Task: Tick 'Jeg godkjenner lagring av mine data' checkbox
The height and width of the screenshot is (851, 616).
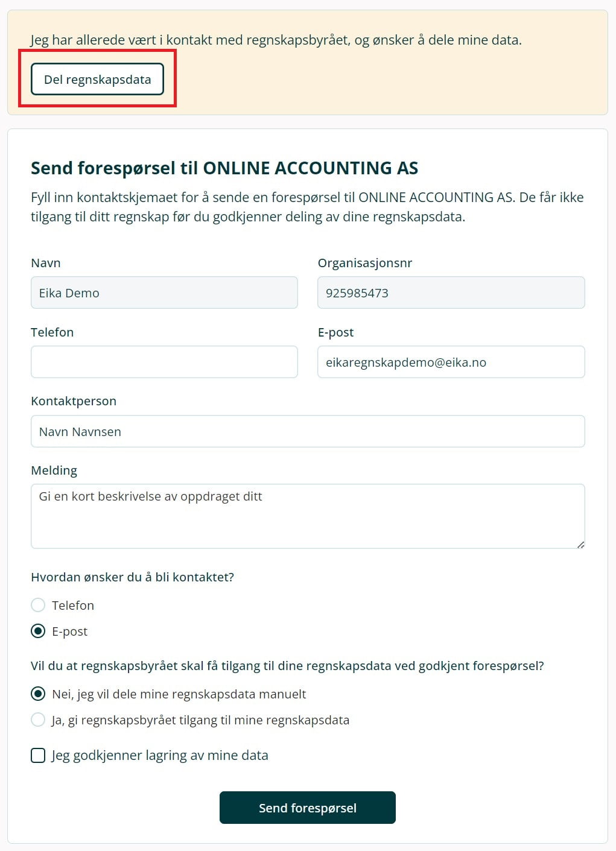Action: pyautogui.click(x=38, y=755)
